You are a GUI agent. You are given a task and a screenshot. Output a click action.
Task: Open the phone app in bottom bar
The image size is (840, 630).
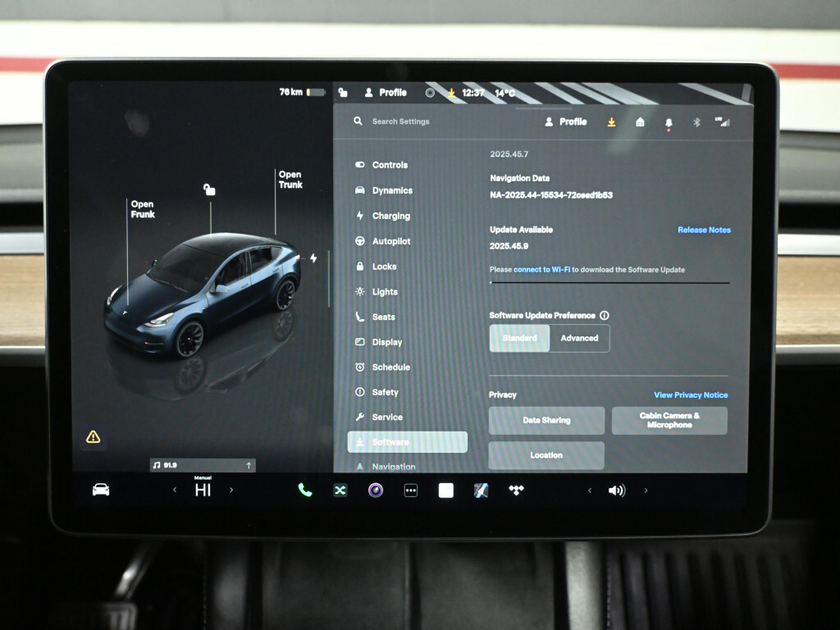[305, 491]
